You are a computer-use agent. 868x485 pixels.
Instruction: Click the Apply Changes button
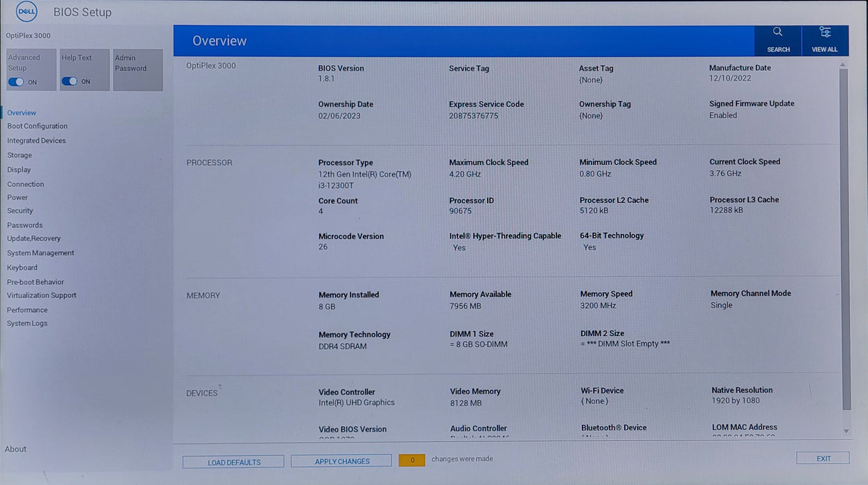pyautogui.click(x=342, y=461)
